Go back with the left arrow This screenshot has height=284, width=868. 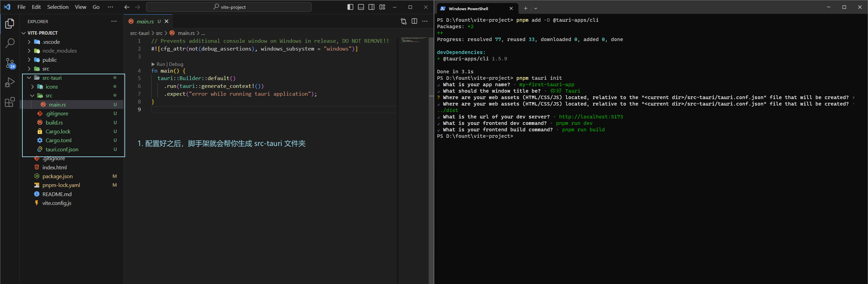tap(127, 7)
